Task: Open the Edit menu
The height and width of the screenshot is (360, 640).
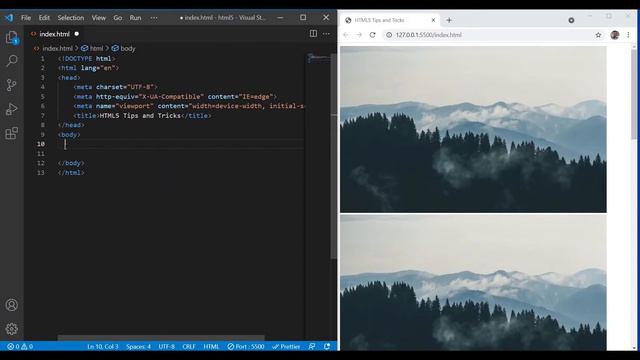Action: (44, 18)
